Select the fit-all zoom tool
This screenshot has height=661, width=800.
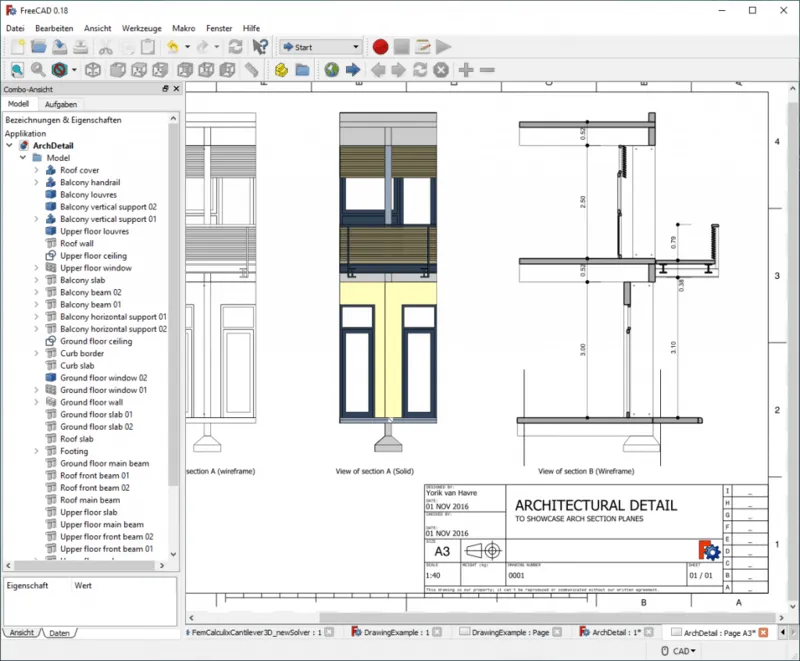(x=16, y=70)
